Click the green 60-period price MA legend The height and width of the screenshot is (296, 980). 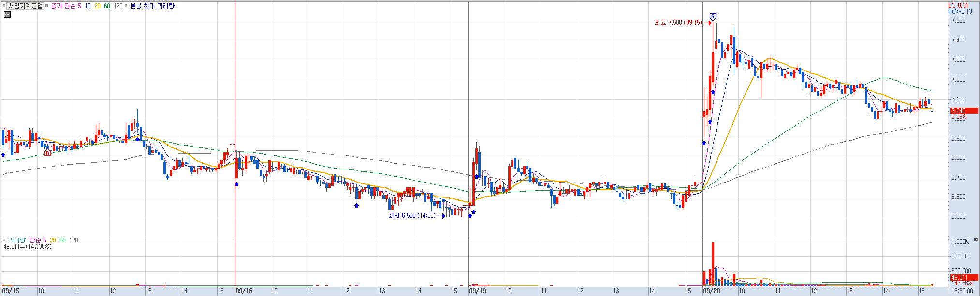[x=107, y=6]
